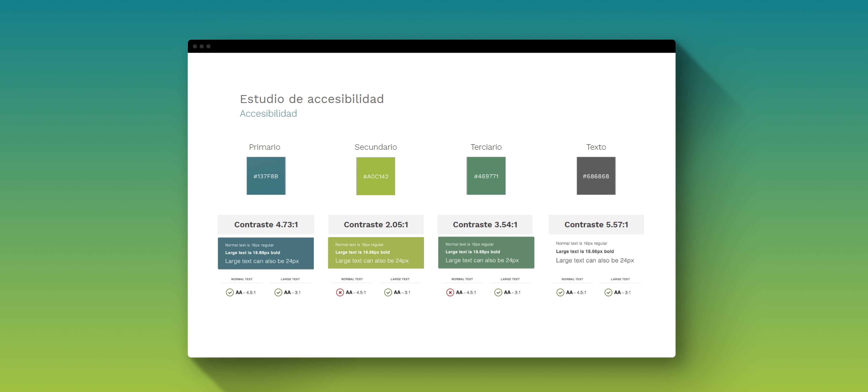This screenshot has width=868, height=392.
Task: Click the teal Primario text sample box
Action: pyautogui.click(x=266, y=253)
